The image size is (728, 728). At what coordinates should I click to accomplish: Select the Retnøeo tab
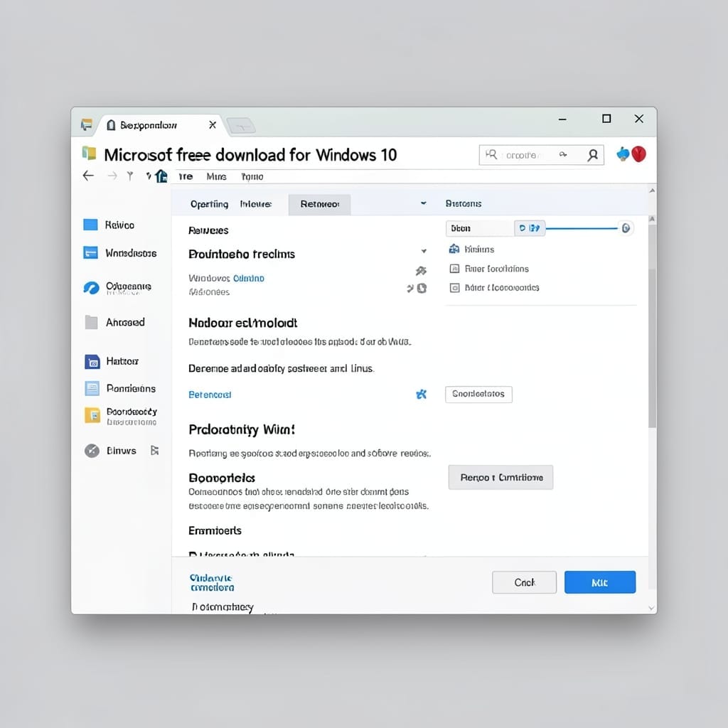coord(319,204)
